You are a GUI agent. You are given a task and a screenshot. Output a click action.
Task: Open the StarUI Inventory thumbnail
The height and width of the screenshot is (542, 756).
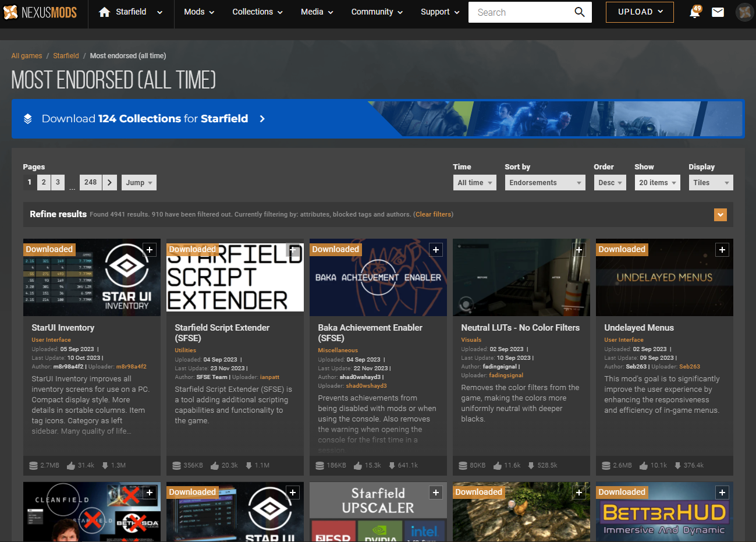pyautogui.click(x=92, y=278)
